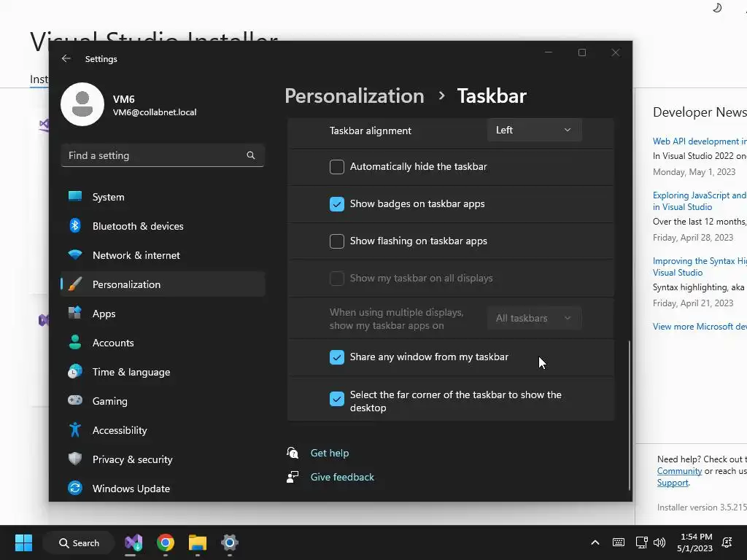Open File Explorer from the taskbar
747x560 pixels.
coord(197,542)
